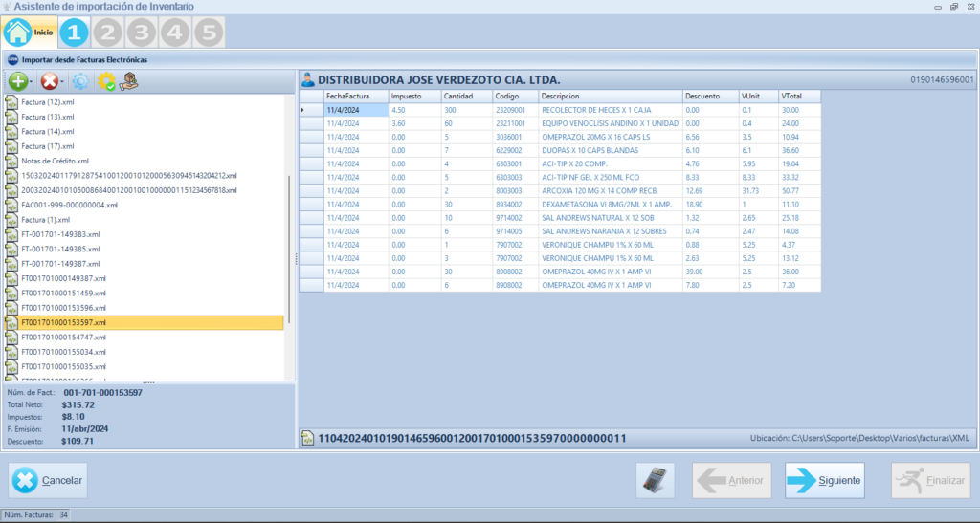This screenshot has width=980, height=523.
Task: Select FAC001-999-000000004.xml file
Action: coord(69,205)
